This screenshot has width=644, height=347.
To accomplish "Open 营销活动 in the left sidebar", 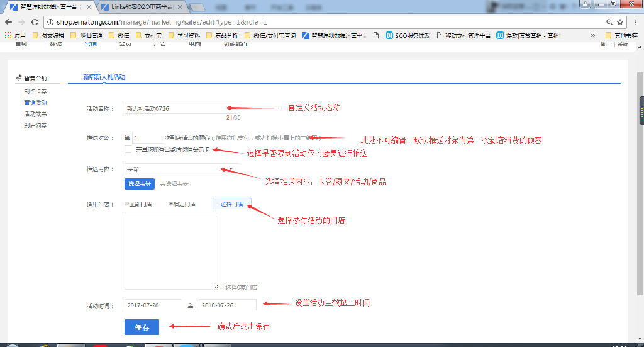I will tap(35, 103).
